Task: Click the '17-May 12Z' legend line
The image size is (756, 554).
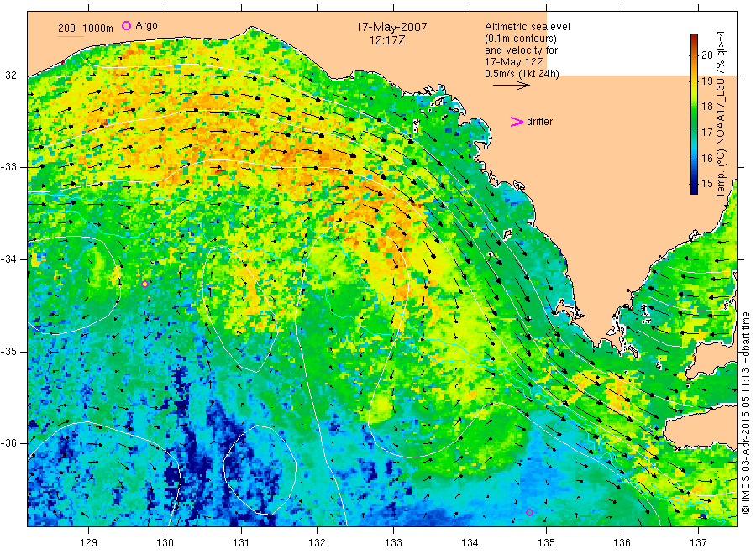Action: [x=514, y=62]
